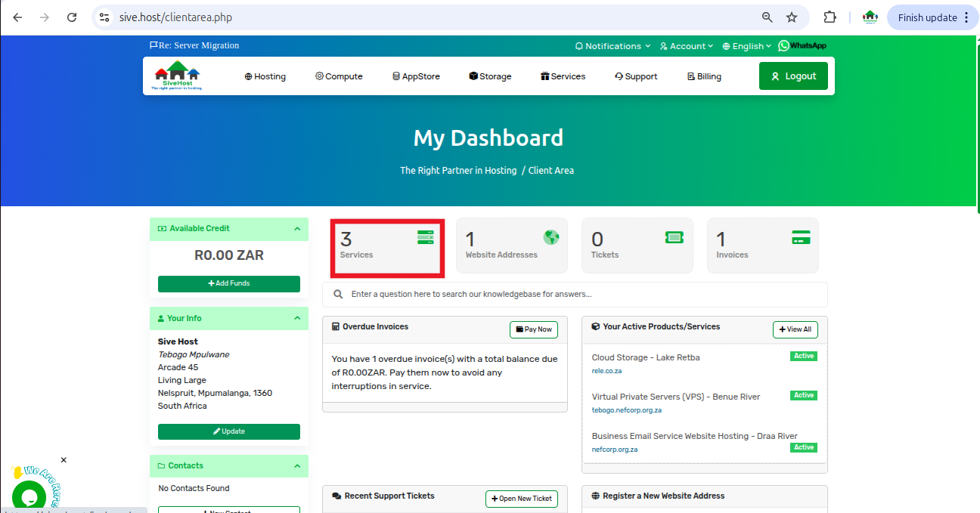Log out using the Logout button
The height and width of the screenshot is (513, 980).
(793, 76)
